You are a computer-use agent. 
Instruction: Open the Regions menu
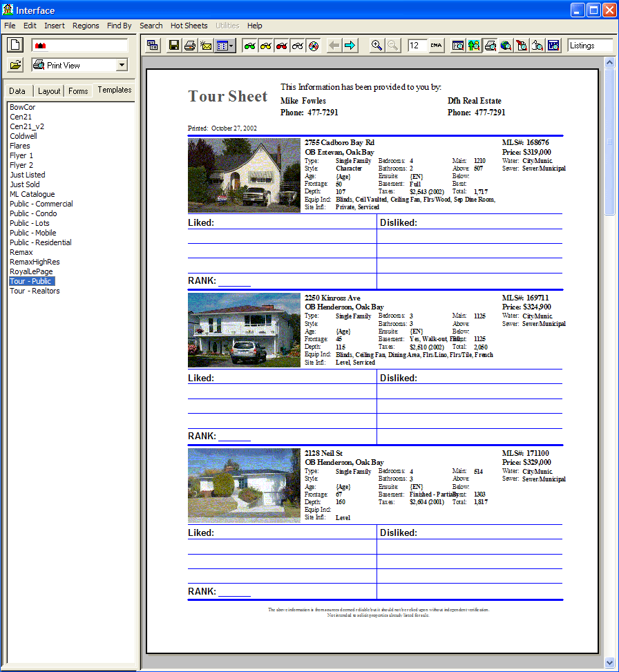point(86,26)
